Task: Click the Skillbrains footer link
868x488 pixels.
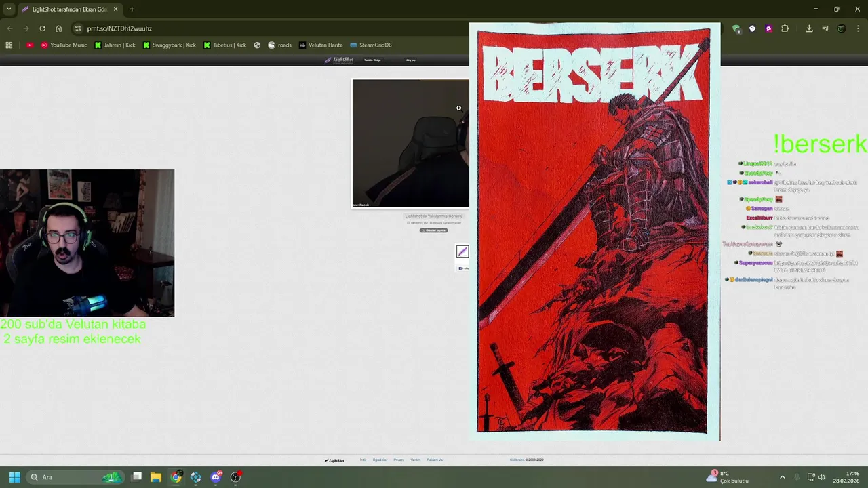Action: point(517,460)
